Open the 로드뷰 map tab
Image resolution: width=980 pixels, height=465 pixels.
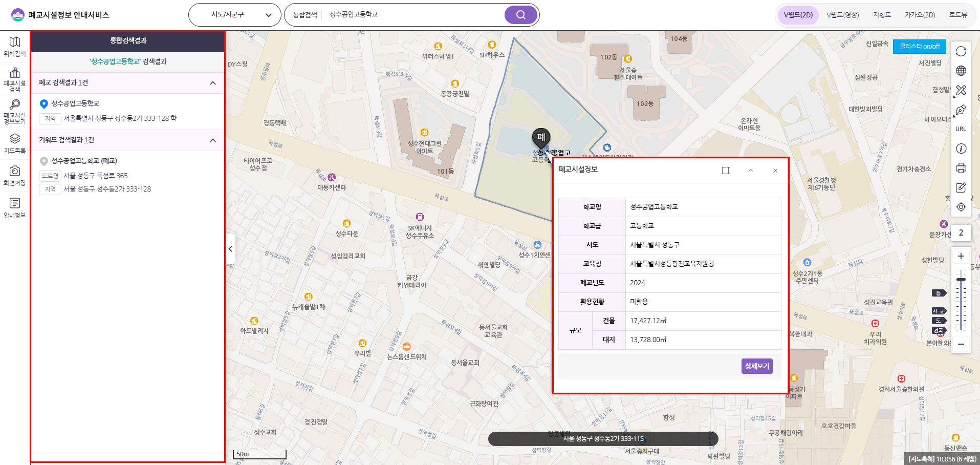click(x=958, y=15)
